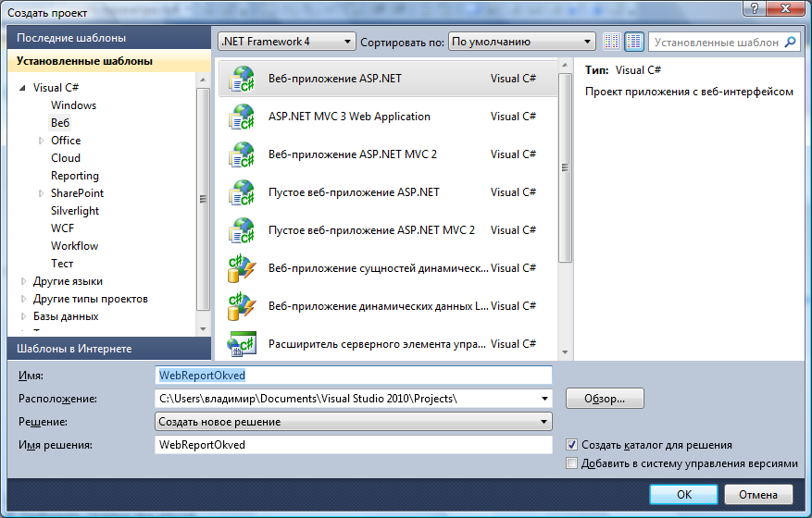Select the Silverlight category
The height and width of the screenshot is (518, 812).
pos(75,211)
